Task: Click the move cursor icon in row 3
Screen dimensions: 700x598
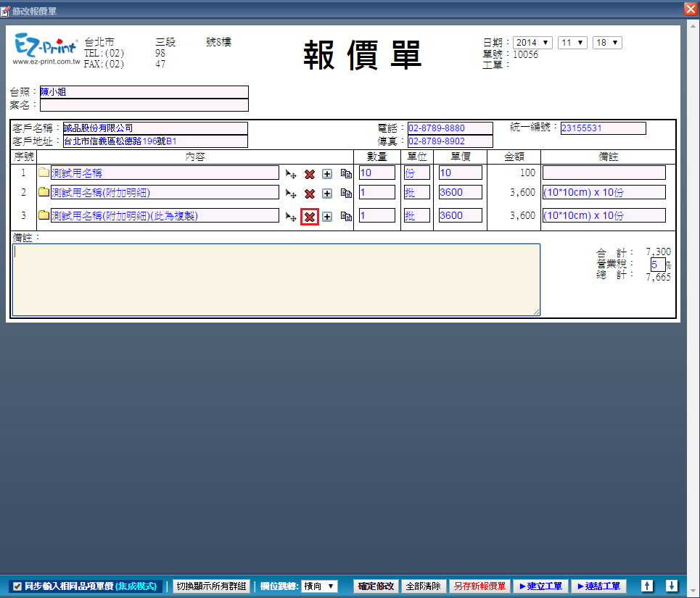Action: 291,217
